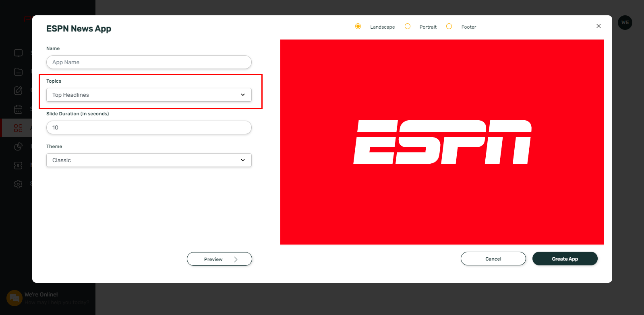Open the edit pencil icon in sidebar
The image size is (644, 315).
coord(18,90)
